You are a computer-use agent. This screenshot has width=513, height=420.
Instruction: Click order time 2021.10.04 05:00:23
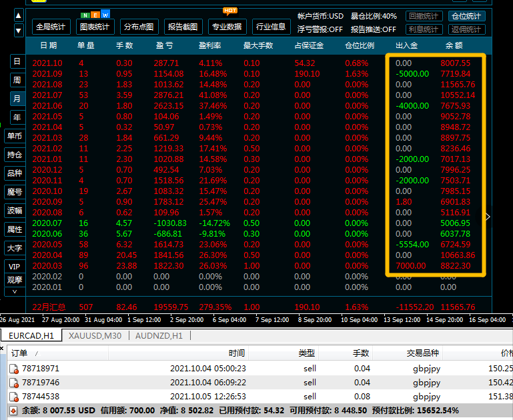[x=208, y=369]
